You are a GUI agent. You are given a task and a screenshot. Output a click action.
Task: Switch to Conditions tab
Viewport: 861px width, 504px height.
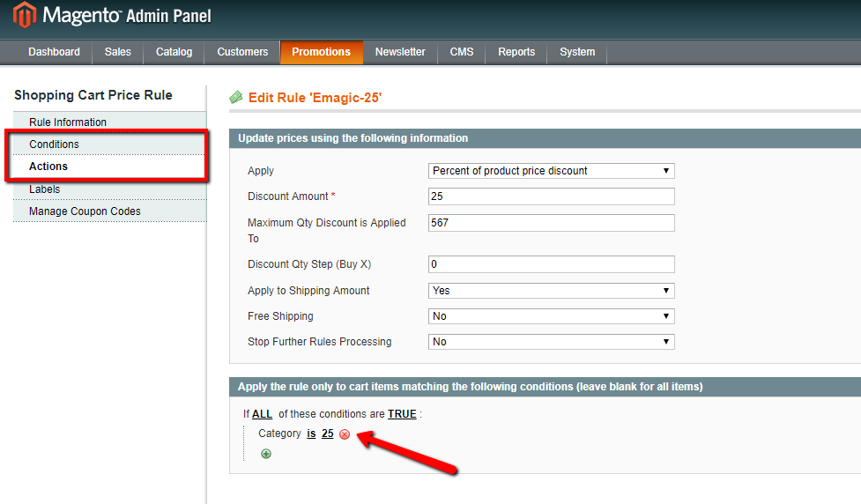(x=110, y=144)
